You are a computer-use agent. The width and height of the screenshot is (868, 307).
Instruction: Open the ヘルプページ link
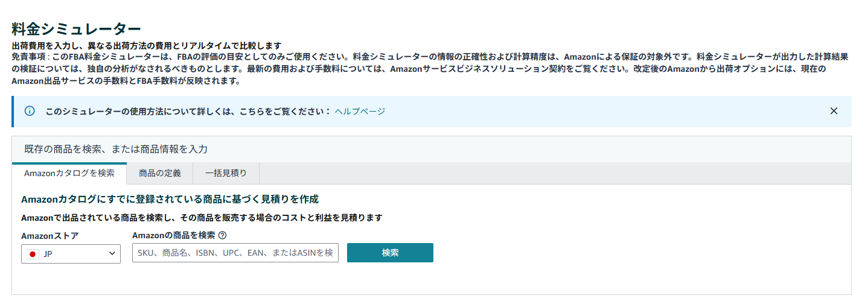[360, 111]
